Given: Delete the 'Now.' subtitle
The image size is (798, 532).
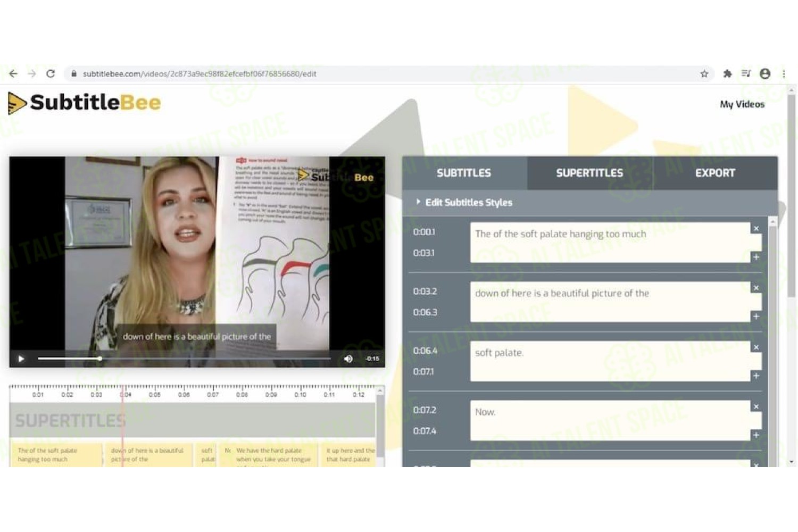Looking at the screenshot, I should tap(756, 407).
